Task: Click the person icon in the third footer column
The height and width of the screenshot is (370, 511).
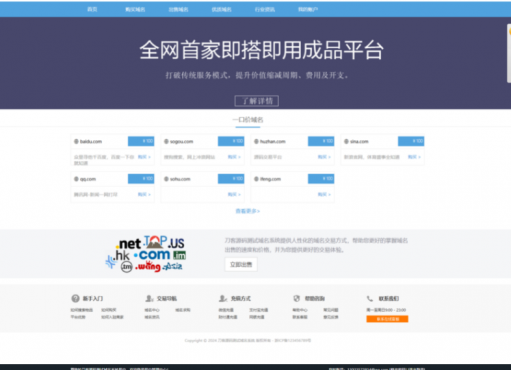Action: [223, 298]
